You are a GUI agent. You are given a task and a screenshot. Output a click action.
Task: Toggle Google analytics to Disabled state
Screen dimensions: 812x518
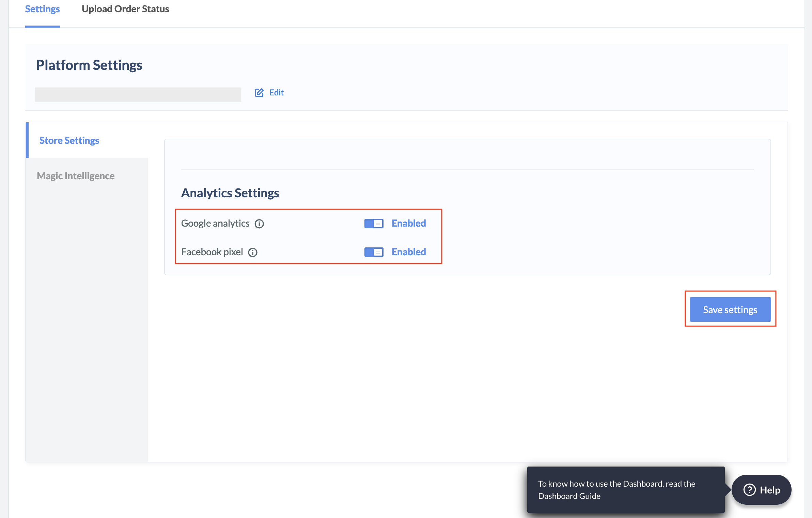(373, 224)
